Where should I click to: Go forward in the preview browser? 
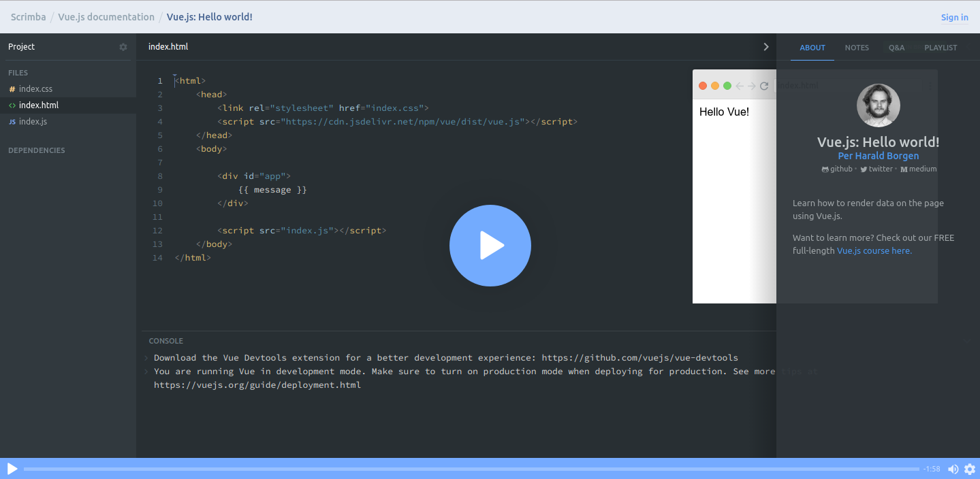[752, 86]
